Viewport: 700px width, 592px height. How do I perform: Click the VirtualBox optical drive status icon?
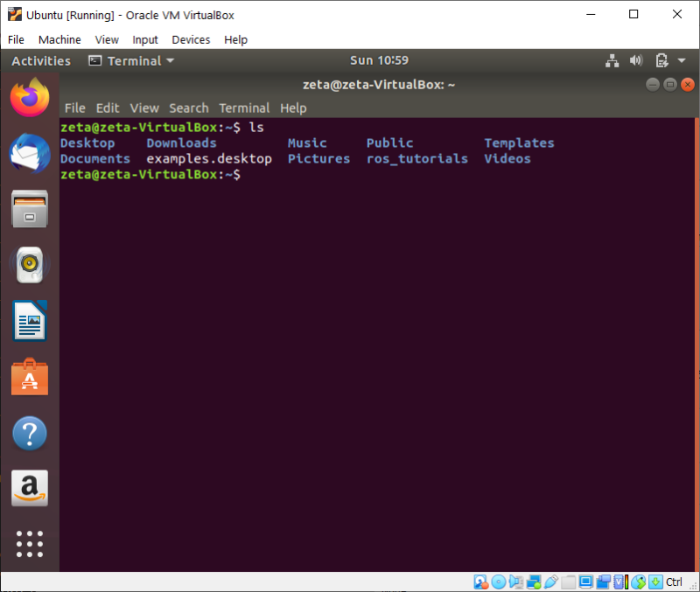(x=499, y=582)
